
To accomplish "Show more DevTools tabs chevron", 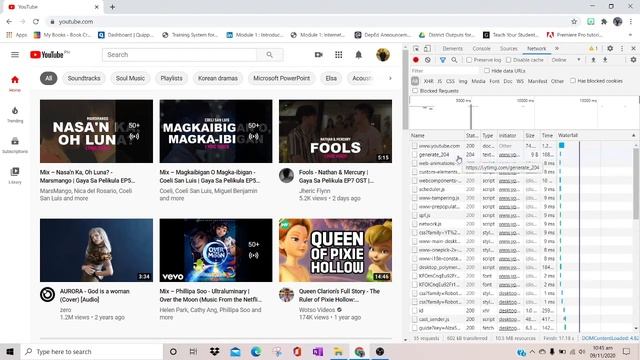I will tap(556, 48).
